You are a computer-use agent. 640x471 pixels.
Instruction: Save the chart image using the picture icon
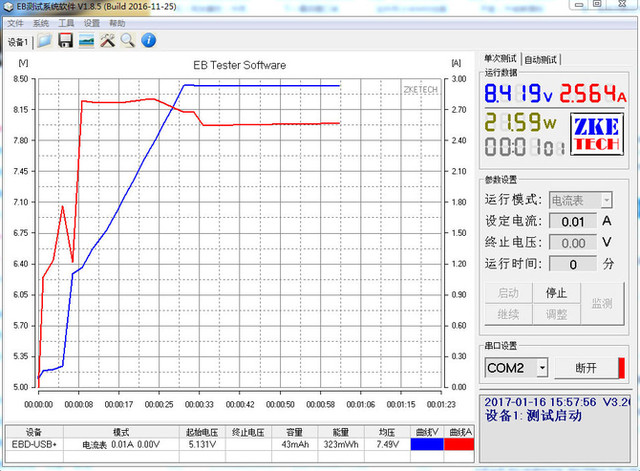(x=87, y=41)
